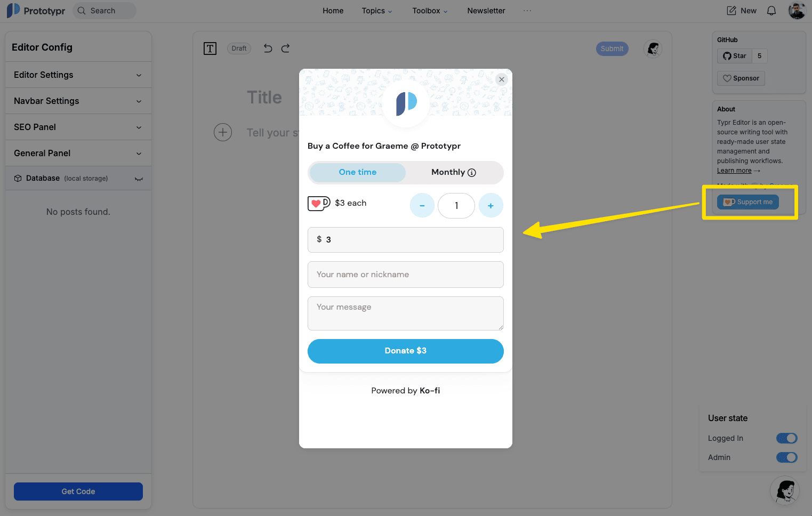Open notifications bell icon
Viewport: 812px width, 516px height.
pos(771,11)
